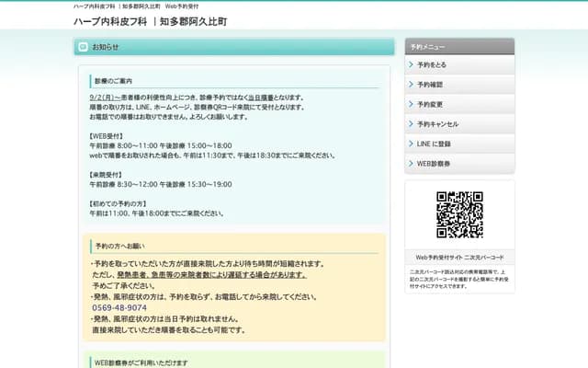Click the arrow icon beside 予約キャンセル
The image size is (588, 368).
tap(411, 123)
